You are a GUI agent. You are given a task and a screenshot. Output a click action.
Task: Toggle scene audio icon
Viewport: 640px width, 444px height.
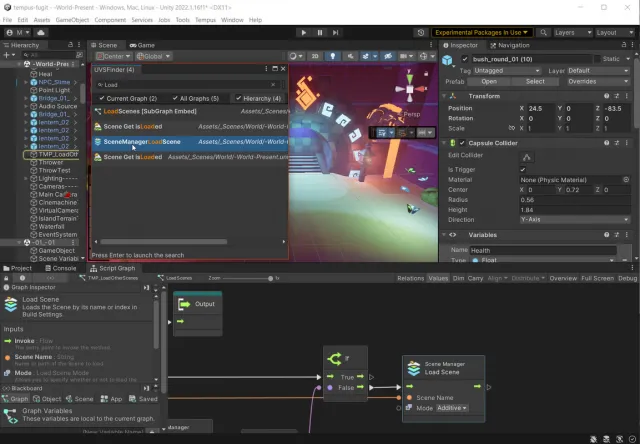tap(350, 56)
